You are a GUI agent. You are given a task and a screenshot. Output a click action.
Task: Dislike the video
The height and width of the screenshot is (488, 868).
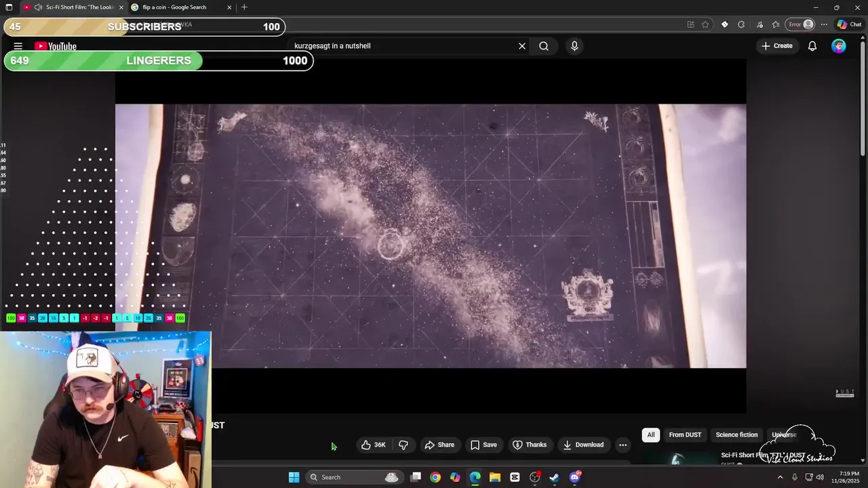tap(403, 445)
